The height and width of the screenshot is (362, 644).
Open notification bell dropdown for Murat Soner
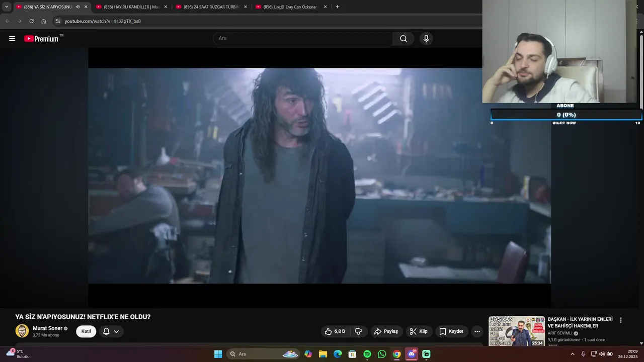(x=111, y=331)
